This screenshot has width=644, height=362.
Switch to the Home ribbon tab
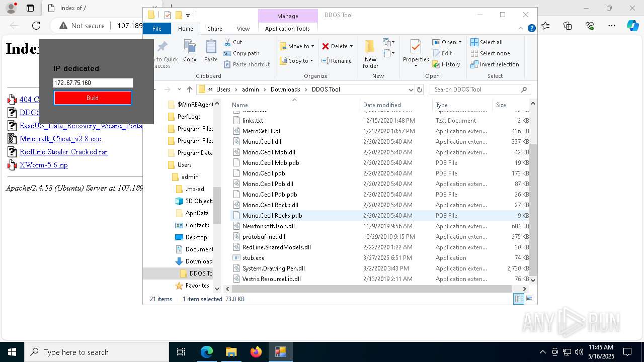tap(185, 29)
